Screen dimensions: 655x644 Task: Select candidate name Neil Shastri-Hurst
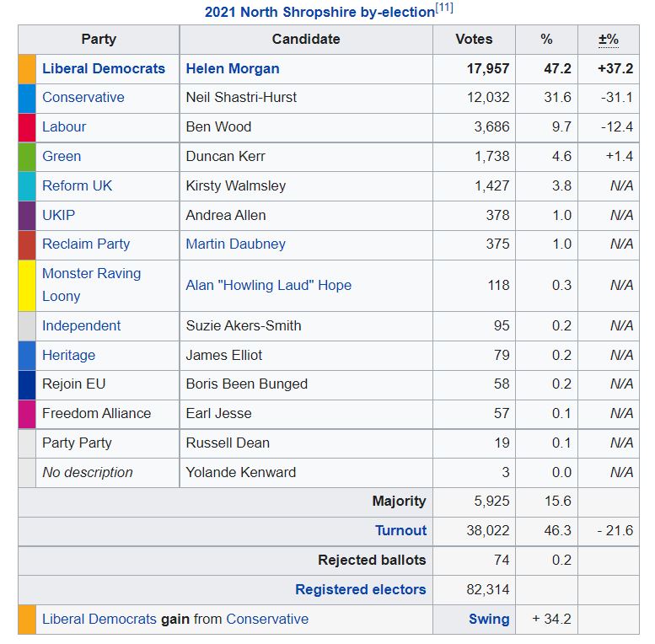pos(241,97)
